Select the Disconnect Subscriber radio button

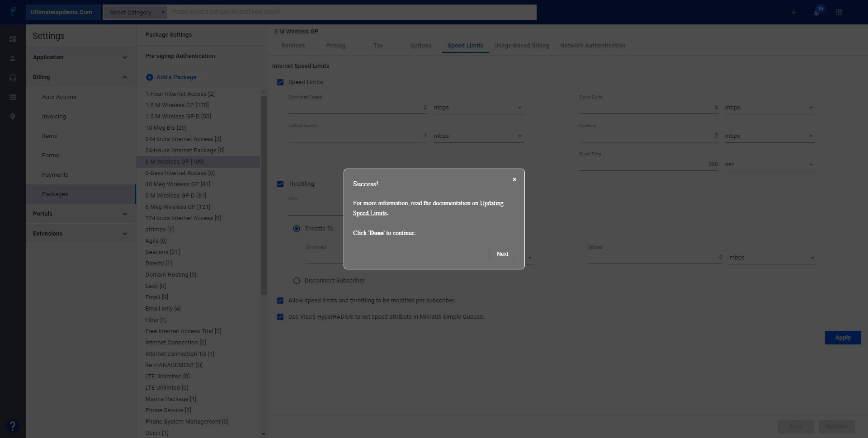click(297, 281)
